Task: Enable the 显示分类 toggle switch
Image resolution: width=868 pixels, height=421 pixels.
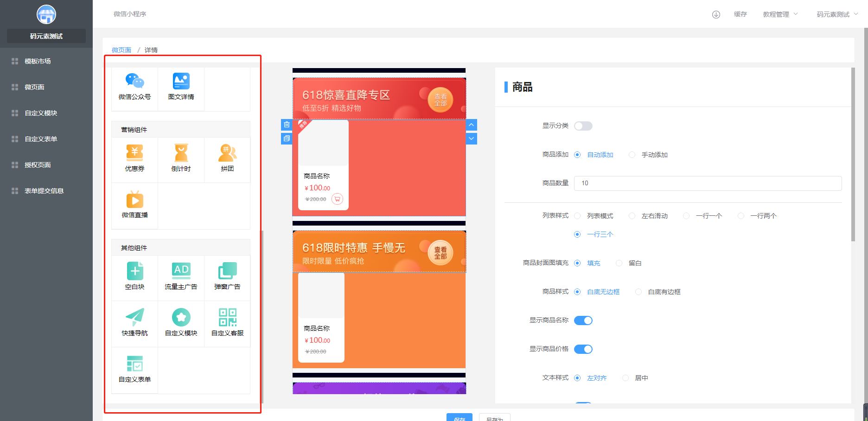Action: point(583,126)
